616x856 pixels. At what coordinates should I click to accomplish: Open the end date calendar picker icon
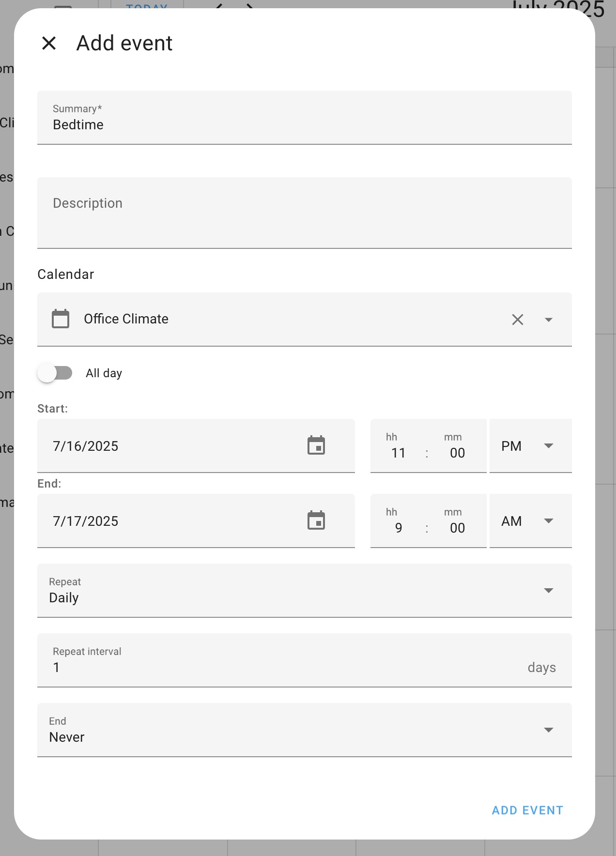pos(316,520)
